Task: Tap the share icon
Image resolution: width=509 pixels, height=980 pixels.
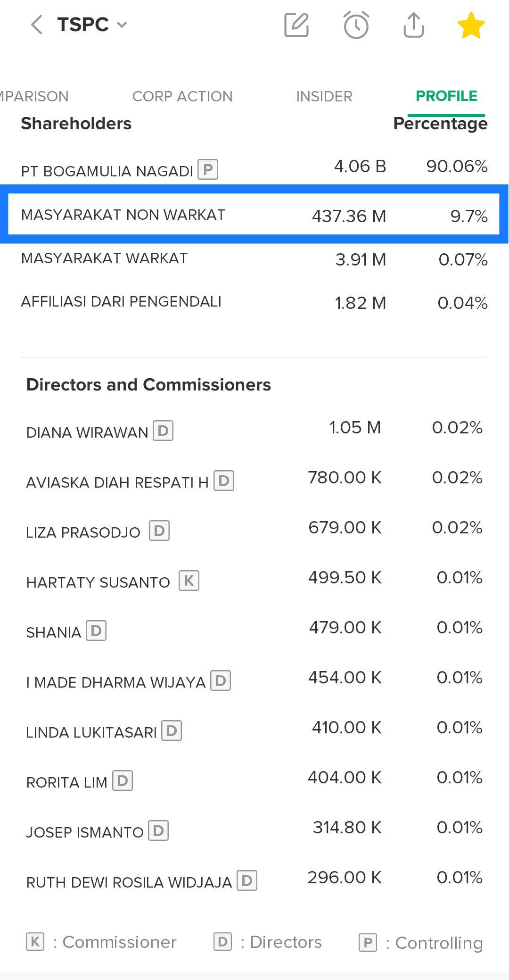Action: click(x=413, y=25)
